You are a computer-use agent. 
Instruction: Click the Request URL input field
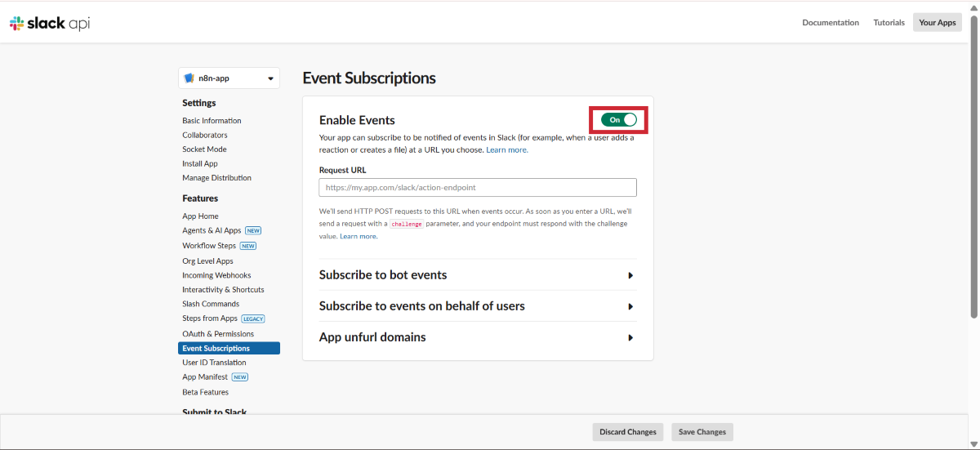click(478, 188)
